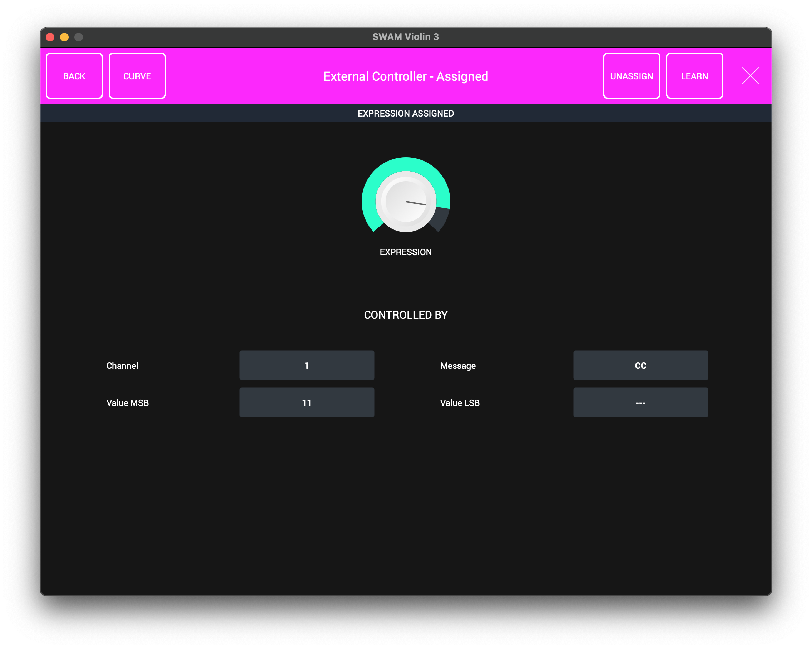Screen dimensions: 812x649
Task: Click the Expression knob
Action: click(x=406, y=201)
